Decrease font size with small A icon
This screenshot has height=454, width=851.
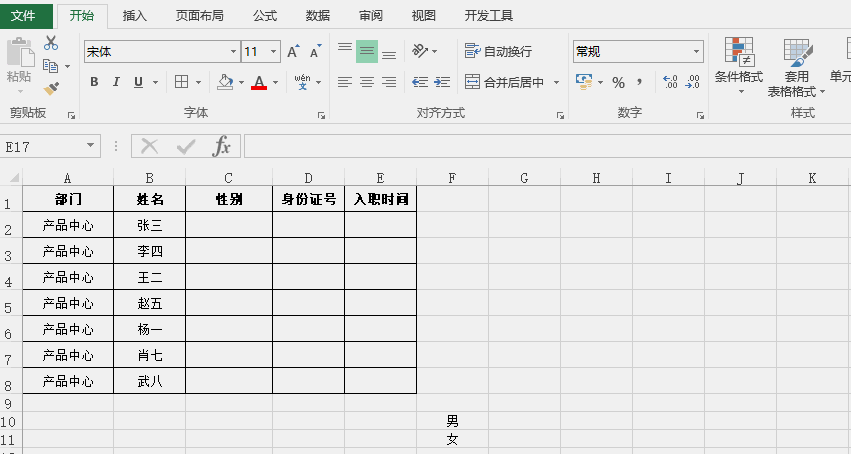315,52
